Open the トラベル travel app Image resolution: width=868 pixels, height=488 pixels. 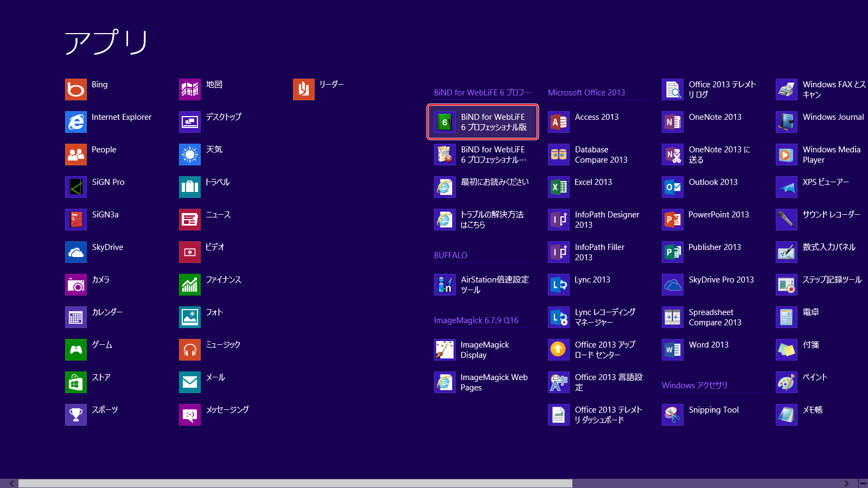click(190, 187)
